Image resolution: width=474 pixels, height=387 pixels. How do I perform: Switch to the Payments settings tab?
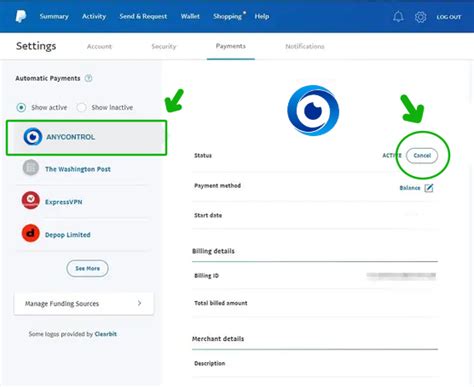tap(231, 46)
